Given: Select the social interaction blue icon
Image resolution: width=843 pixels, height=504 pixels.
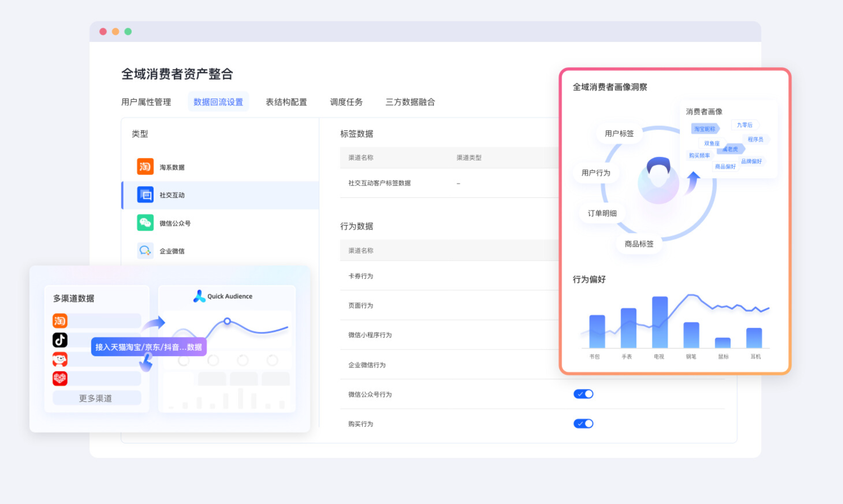Looking at the screenshot, I should pyautogui.click(x=145, y=195).
